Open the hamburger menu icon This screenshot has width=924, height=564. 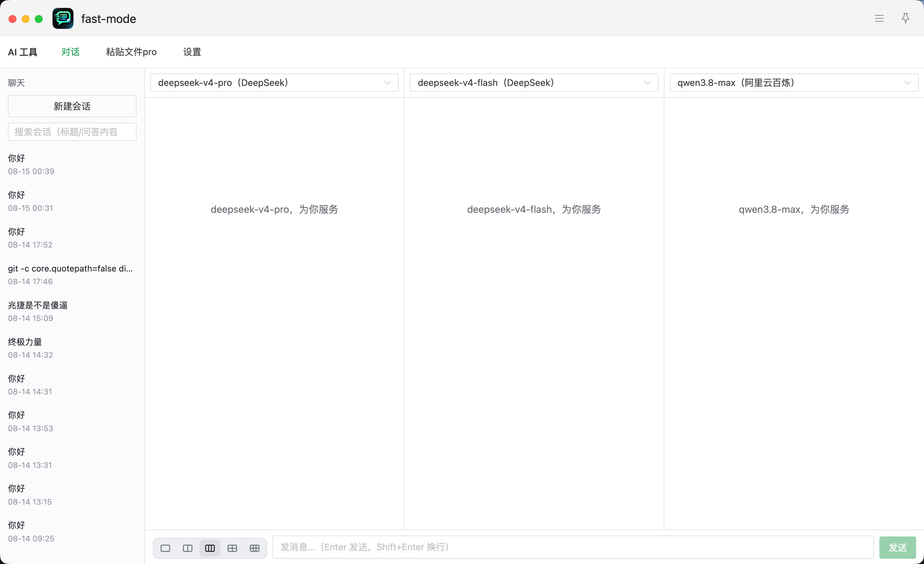point(879,18)
